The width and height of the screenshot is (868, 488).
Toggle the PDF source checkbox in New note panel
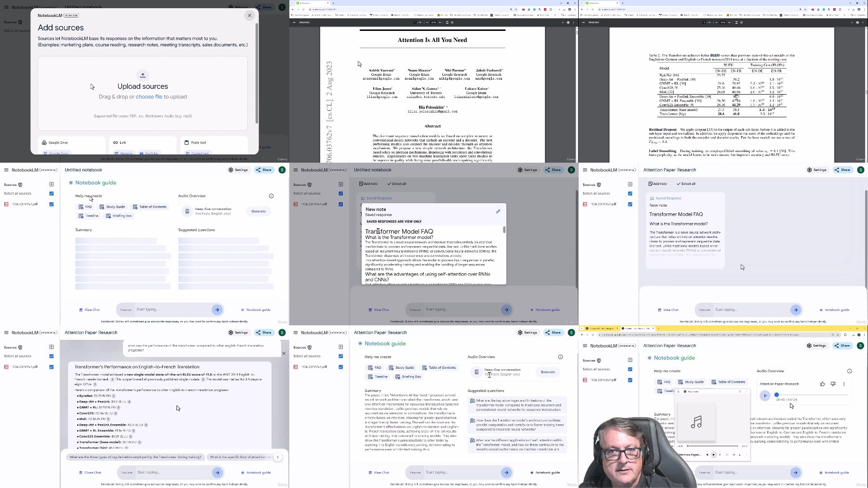[340, 204]
